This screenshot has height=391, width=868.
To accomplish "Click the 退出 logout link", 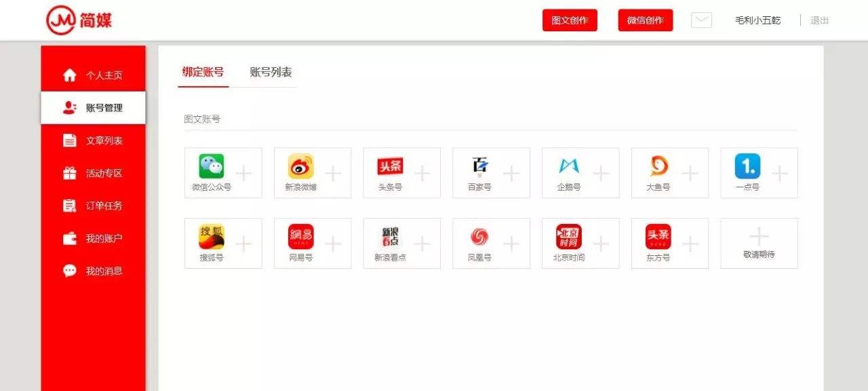I will 819,20.
